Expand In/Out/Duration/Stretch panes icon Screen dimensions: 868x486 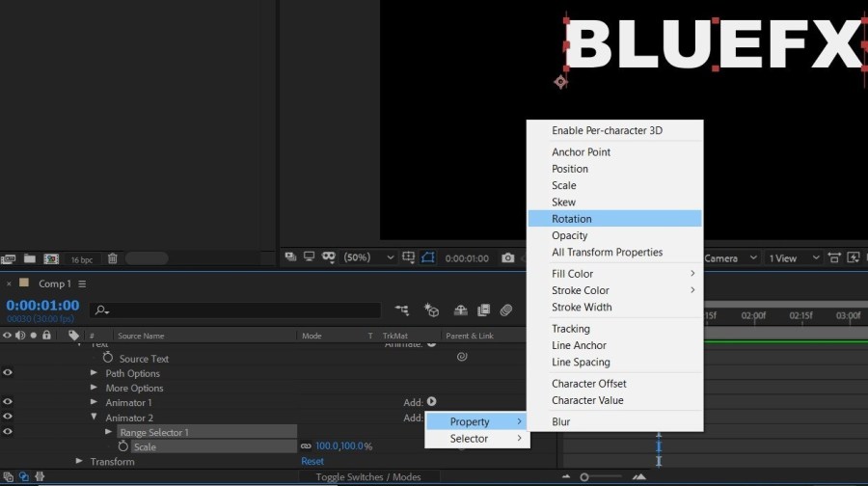[40, 476]
